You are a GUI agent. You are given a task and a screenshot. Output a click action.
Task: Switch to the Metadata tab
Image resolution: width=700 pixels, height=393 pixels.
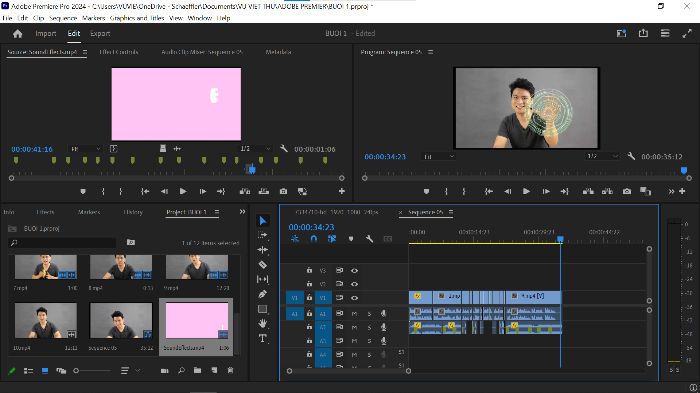click(278, 52)
